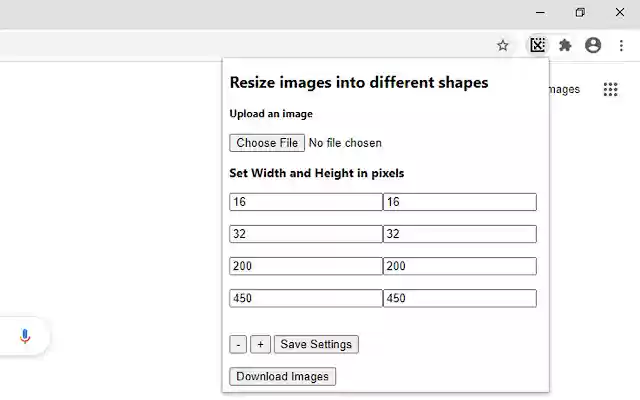Image resolution: width=640 pixels, height=400 pixels.
Task: Open the Google apps grid
Action: pyautogui.click(x=610, y=89)
